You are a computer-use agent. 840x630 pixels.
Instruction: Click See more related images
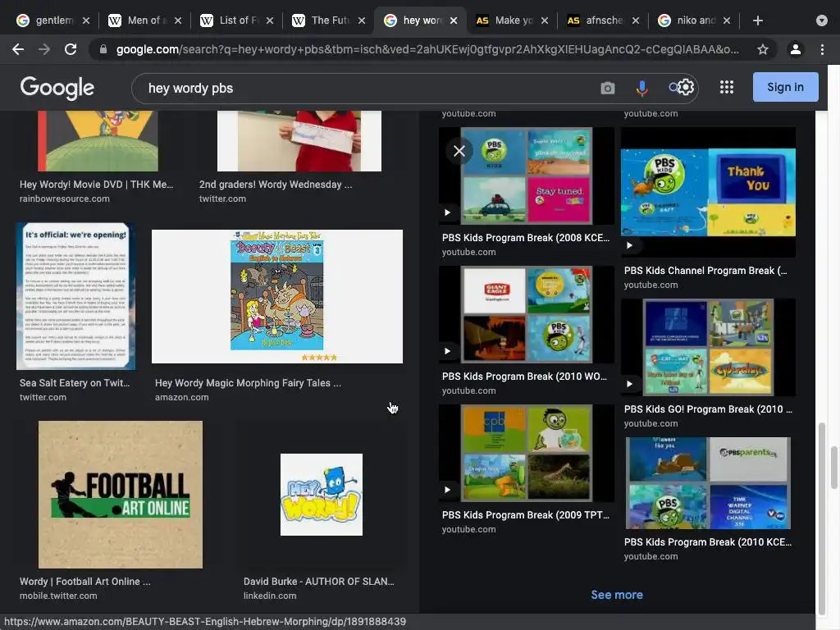coord(617,595)
